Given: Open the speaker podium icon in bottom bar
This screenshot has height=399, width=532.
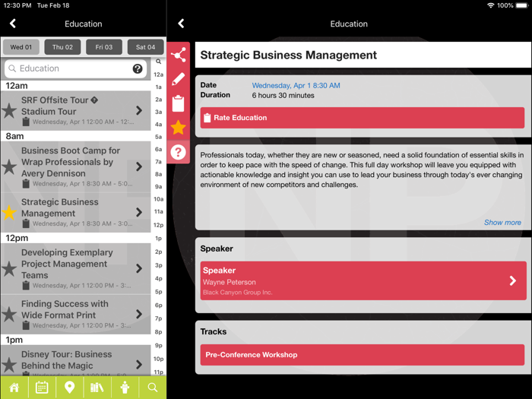Looking at the screenshot, I should (x=125, y=388).
